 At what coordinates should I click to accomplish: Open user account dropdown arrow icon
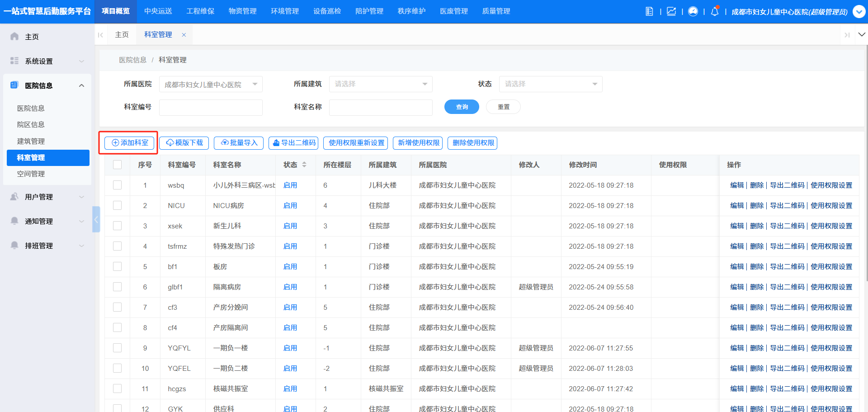[859, 12]
